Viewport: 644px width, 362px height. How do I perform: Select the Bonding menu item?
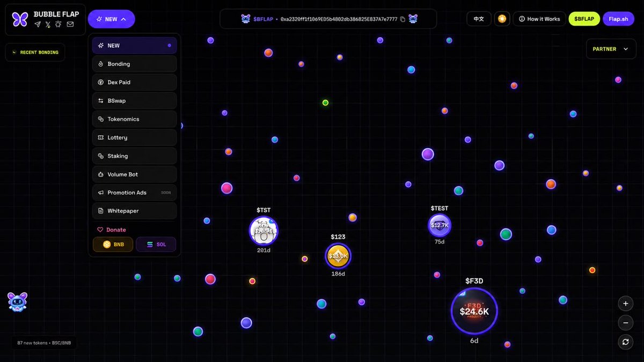pyautogui.click(x=134, y=64)
